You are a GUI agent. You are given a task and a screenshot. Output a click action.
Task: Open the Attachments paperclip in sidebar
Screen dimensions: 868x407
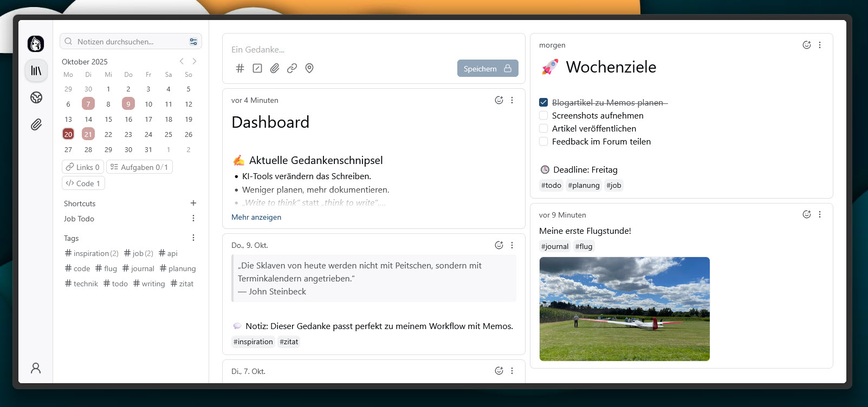pos(36,125)
